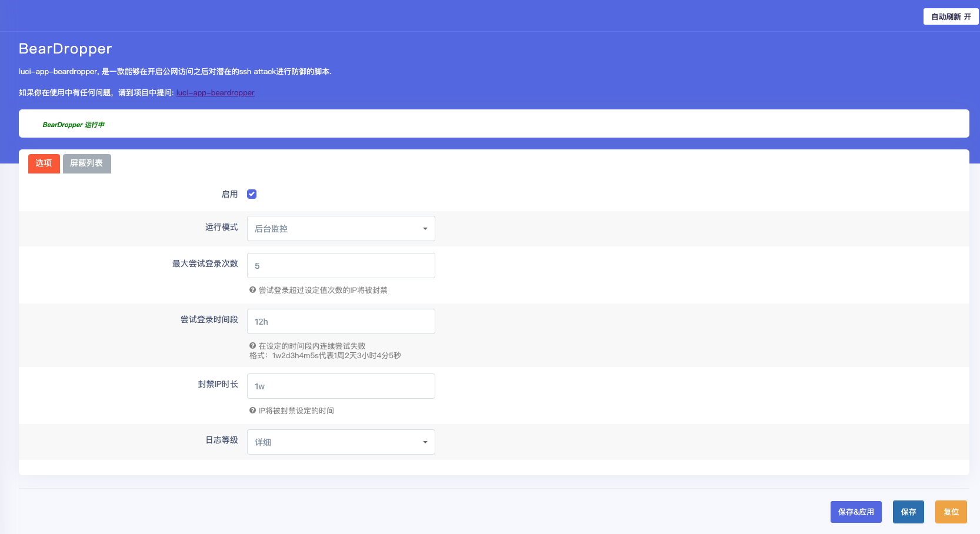Click the 保存&应用 button

[856, 512]
